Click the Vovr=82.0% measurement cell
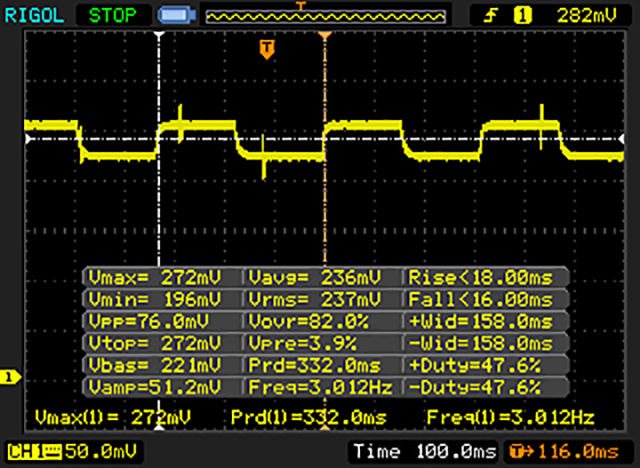This screenshot has height=468, width=640. pos(322,322)
